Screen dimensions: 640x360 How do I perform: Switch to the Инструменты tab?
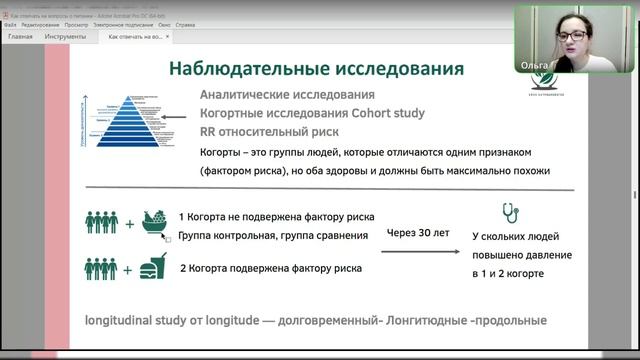point(65,36)
